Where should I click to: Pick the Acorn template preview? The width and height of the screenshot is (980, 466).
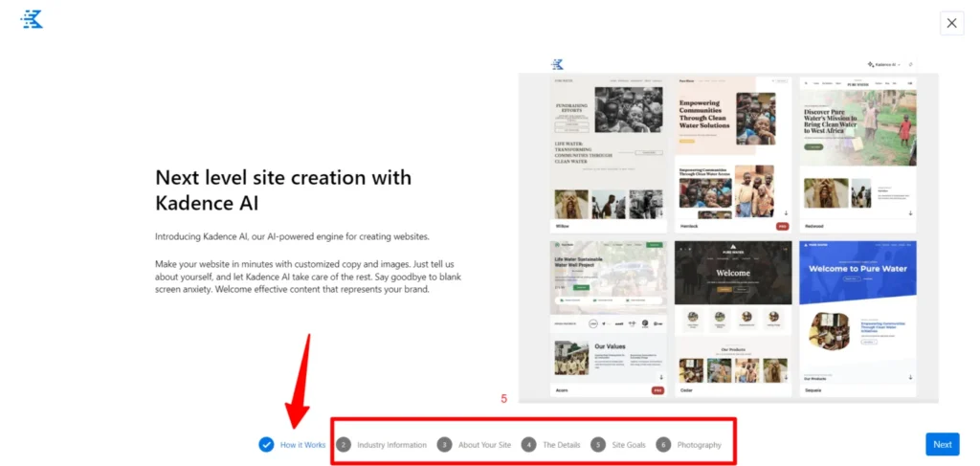point(609,319)
